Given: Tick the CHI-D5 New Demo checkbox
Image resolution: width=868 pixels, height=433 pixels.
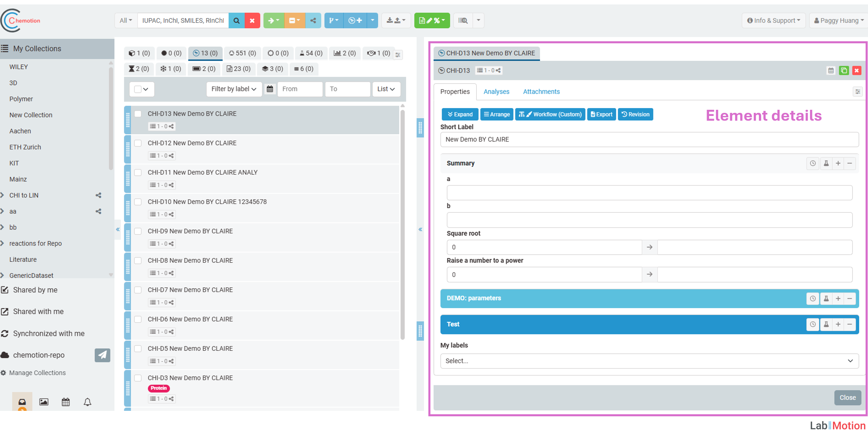Looking at the screenshot, I should coord(138,348).
